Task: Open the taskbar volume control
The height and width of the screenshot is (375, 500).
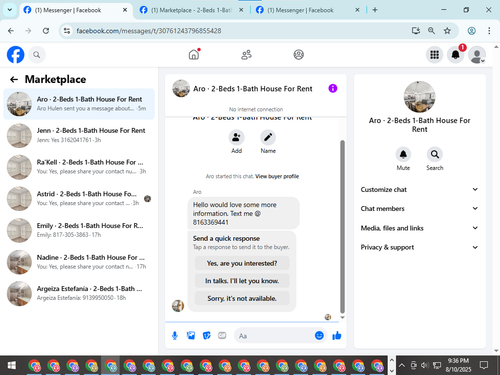Action: tap(424, 365)
